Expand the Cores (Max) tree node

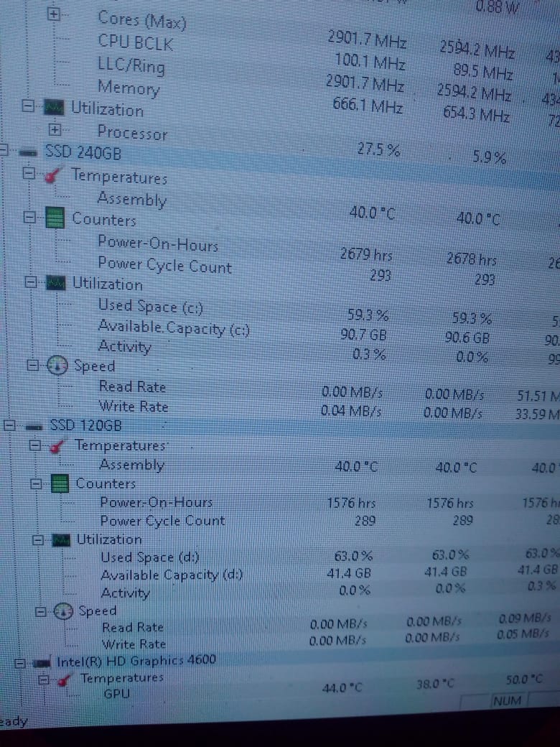coord(54,15)
